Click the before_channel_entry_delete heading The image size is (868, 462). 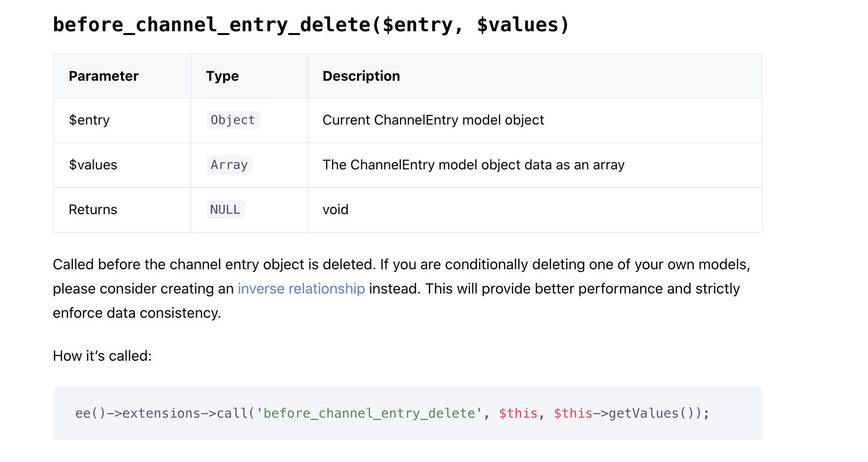click(310, 24)
